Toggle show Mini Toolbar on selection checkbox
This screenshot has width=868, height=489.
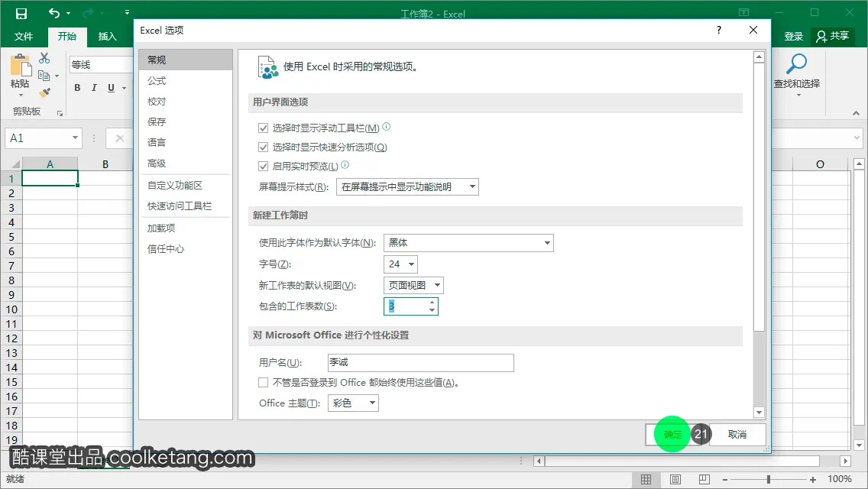[x=264, y=128]
